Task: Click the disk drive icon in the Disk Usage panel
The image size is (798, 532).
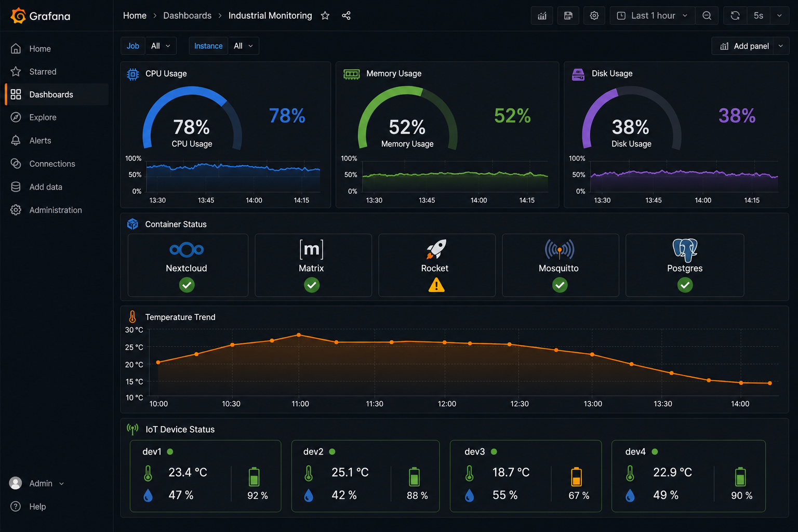Action: [578, 74]
